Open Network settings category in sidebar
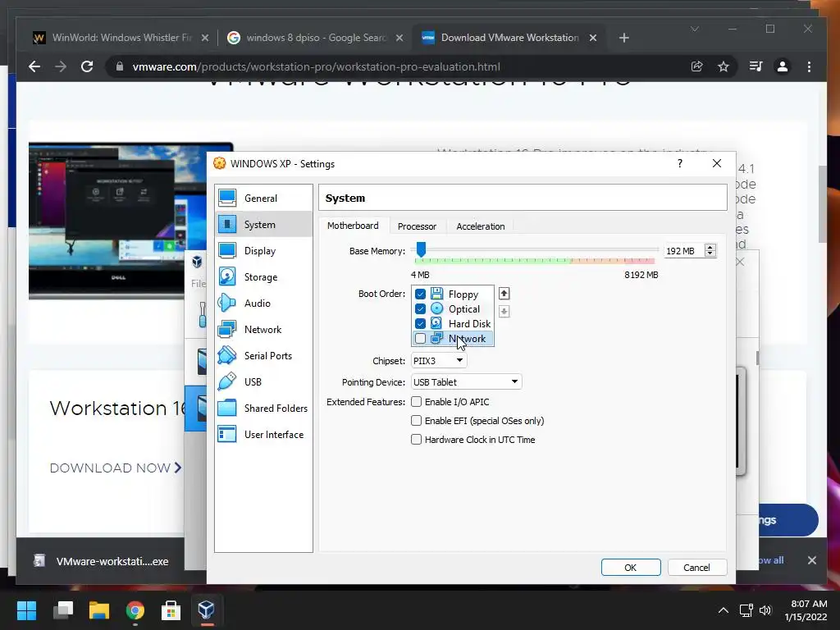Image resolution: width=840 pixels, height=630 pixels. point(263,330)
